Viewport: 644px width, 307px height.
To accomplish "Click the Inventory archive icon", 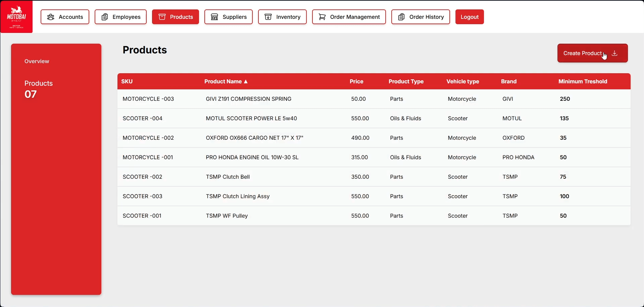I will (268, 17).
